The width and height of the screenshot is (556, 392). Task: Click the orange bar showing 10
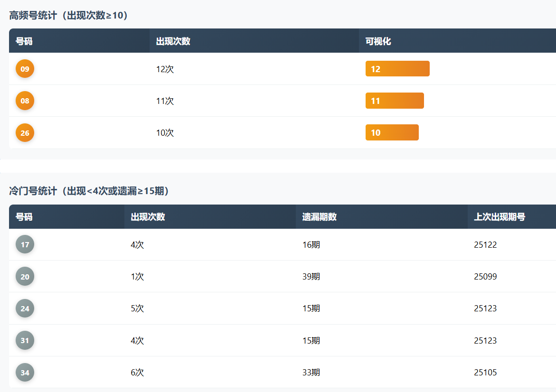click(392, 133)
